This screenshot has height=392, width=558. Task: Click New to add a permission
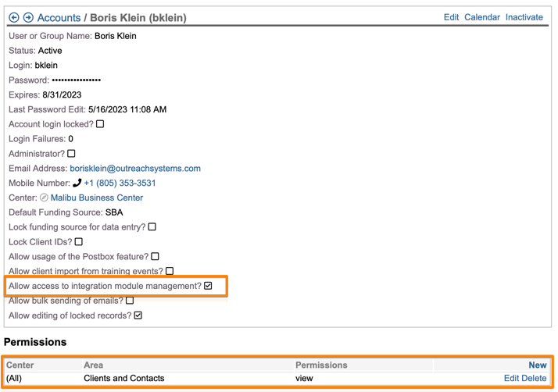pos(537,365)
